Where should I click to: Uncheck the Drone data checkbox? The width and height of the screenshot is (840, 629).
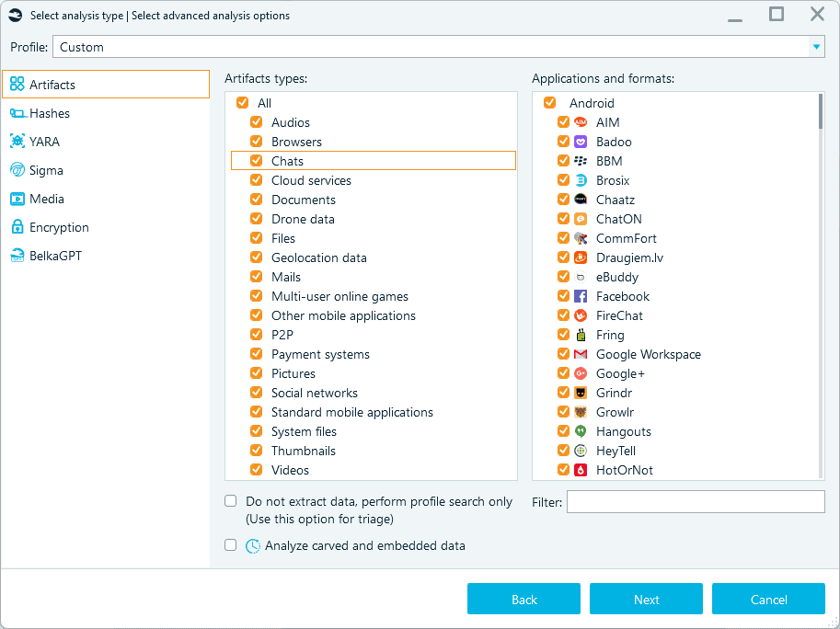tap(257, 219)
